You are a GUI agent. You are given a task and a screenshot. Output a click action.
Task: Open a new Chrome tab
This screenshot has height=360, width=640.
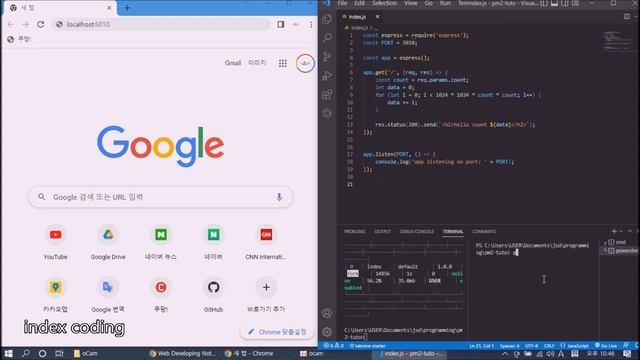point(127,8)
